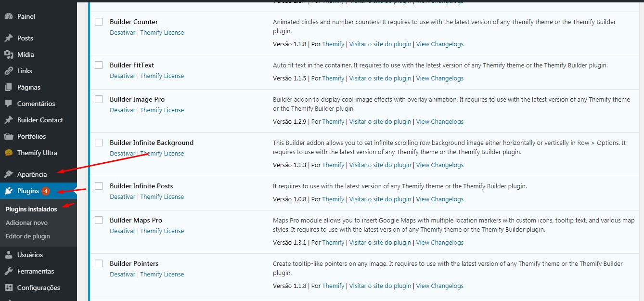Click the Páginas pages icon
Screen dimensions: 644x301
point(8,87)
